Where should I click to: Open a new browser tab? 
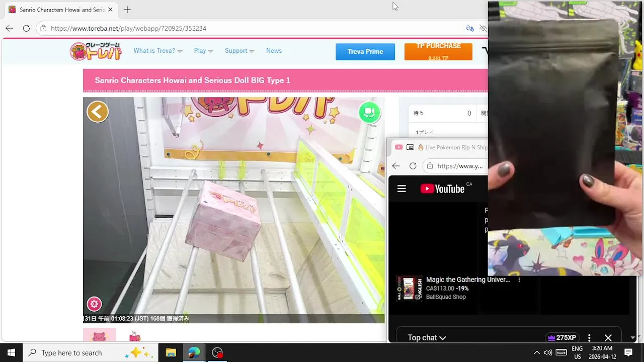click(x=127, y=10)
